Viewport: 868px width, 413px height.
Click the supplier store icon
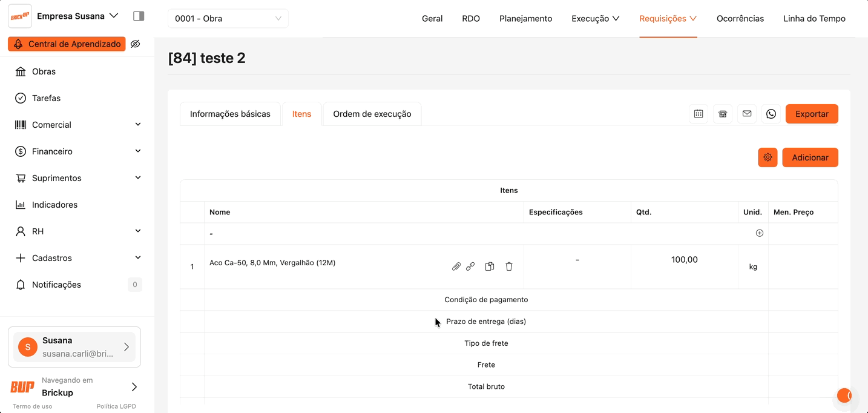pos(723,114)
